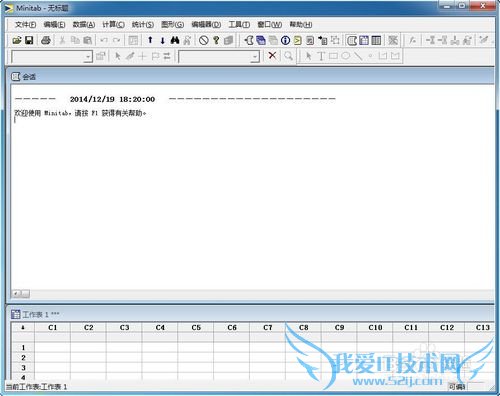Select the flag tool icon
Image resolution: width=500 pixels, height=396 pixels.
[x=155, y=56]
